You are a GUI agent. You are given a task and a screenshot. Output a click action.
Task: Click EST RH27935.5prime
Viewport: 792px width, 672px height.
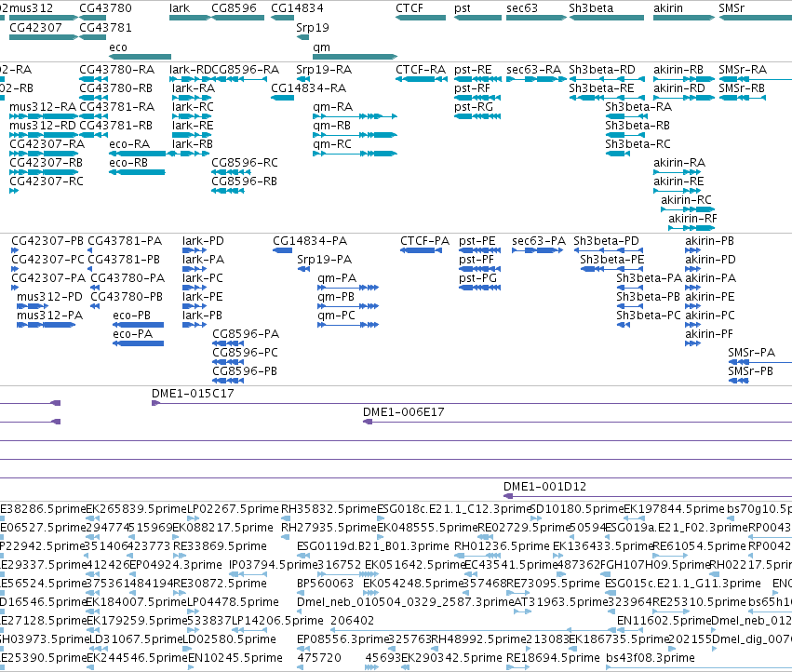pyautogui.click(x=329, y=528)
